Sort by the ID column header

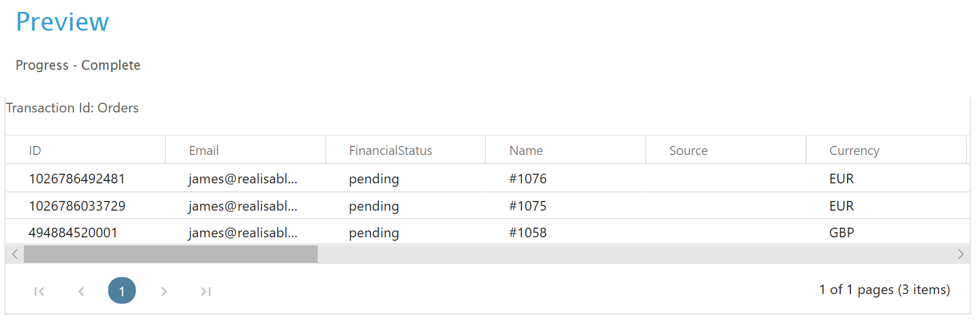(35, 150)
